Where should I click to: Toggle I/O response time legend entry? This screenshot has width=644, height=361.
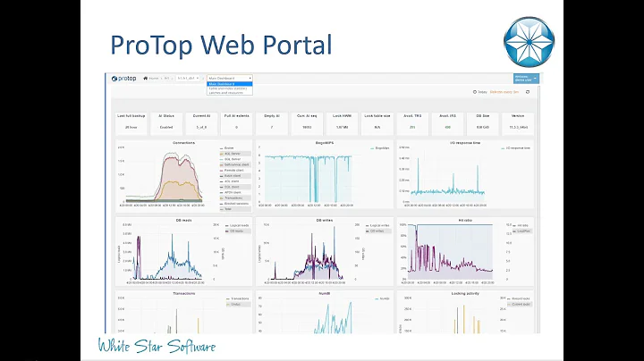coord(516,148)
